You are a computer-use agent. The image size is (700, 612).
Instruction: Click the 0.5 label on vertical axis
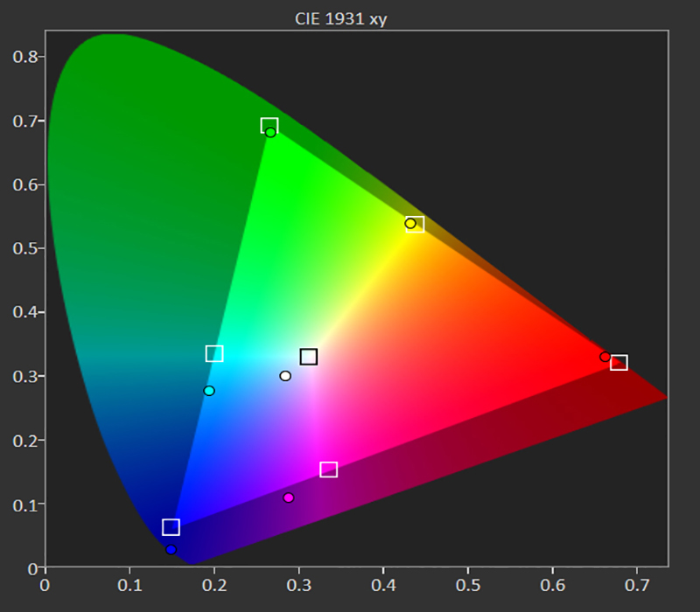click(25, 248)
